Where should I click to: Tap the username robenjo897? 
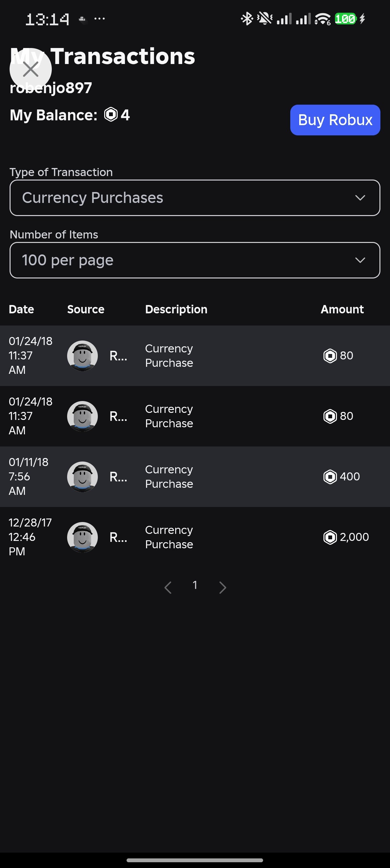[51, 88]
